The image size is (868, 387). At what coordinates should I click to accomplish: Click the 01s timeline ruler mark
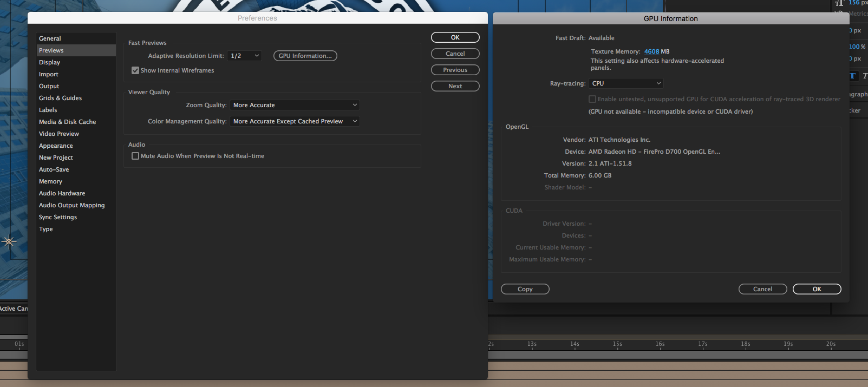tap(19, 344)
